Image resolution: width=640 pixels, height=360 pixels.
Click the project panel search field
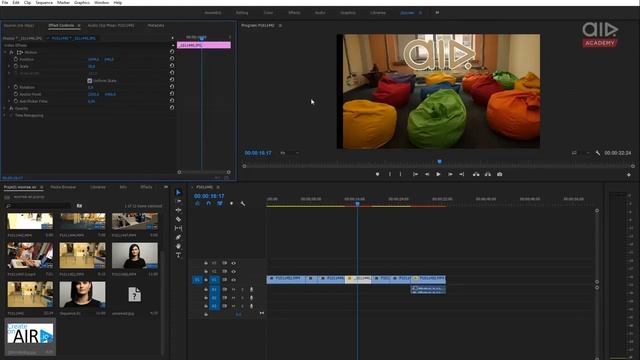39,206
